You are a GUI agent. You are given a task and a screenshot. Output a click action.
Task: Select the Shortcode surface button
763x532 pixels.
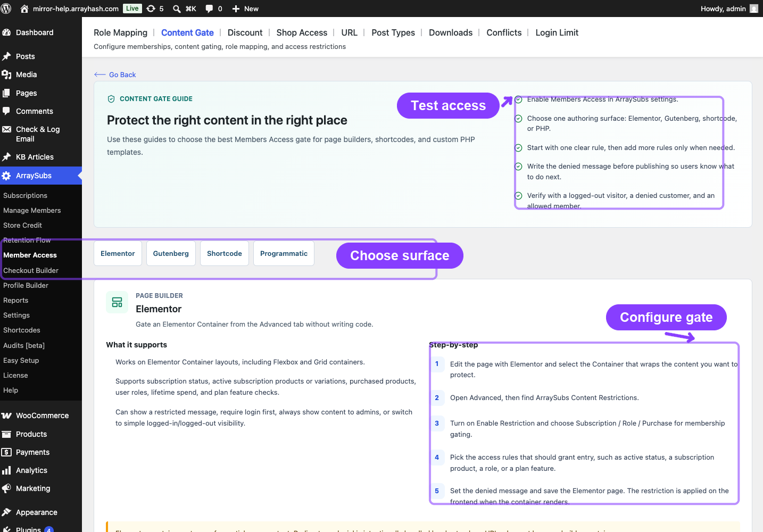[225, 253]
